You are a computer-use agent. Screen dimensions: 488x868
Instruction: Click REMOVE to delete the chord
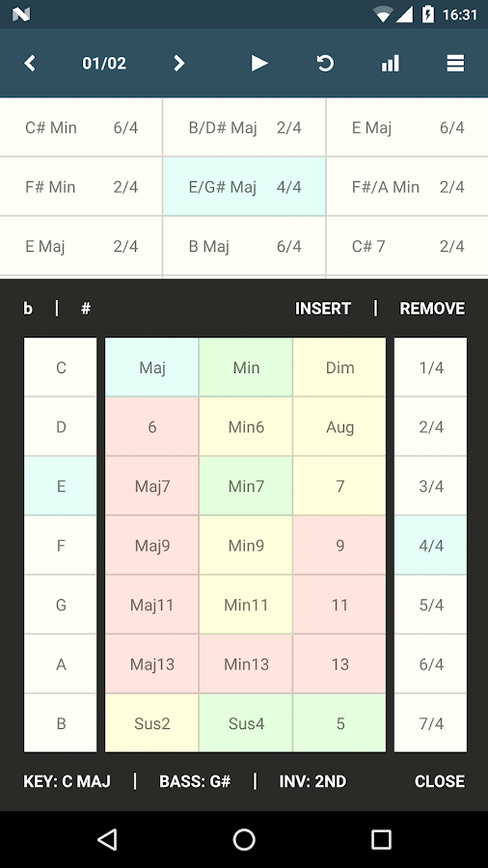tap(432, 309)
